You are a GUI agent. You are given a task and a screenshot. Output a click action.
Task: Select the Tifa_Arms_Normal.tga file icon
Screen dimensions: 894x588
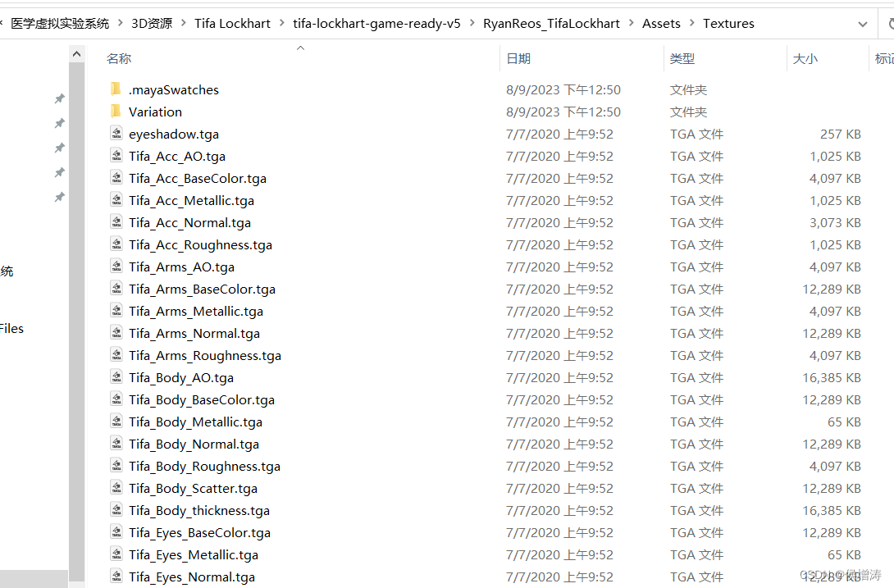116,333
